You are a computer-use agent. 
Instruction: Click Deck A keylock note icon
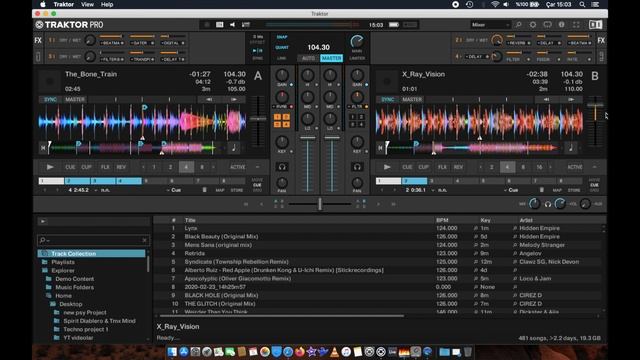(233, 148)
